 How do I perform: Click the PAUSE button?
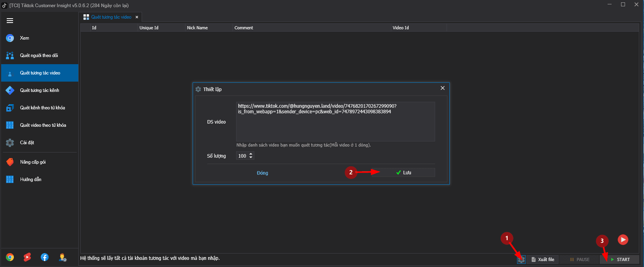click(580, 259)
